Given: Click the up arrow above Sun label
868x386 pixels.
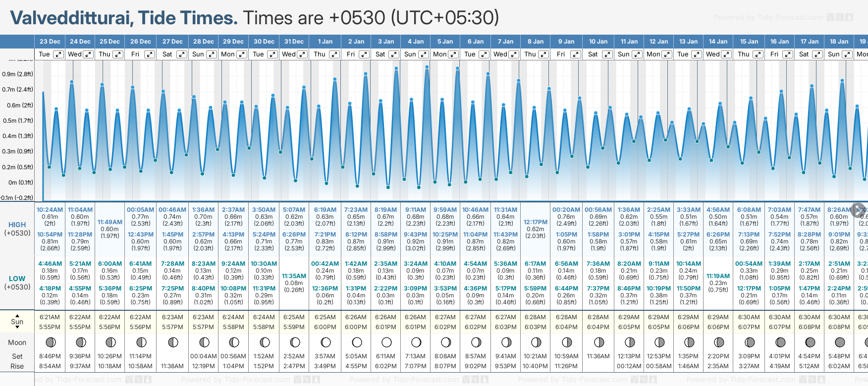Looking at the screenshot, I should point(17,315).
